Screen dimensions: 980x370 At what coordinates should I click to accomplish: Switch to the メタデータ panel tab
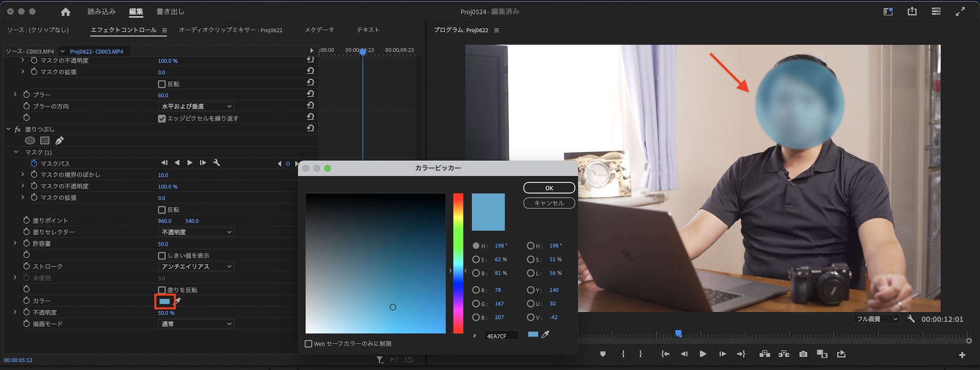click(x=319, y=30)
